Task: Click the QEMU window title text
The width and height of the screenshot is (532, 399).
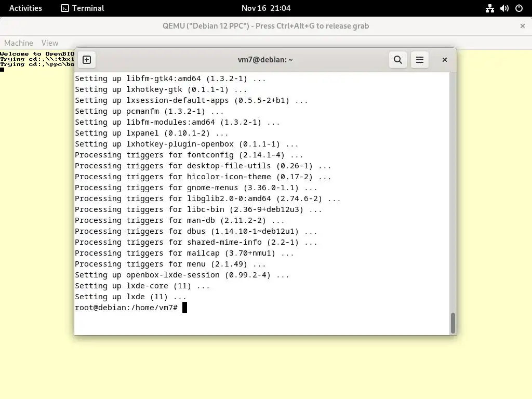Action: click(265, 26)
